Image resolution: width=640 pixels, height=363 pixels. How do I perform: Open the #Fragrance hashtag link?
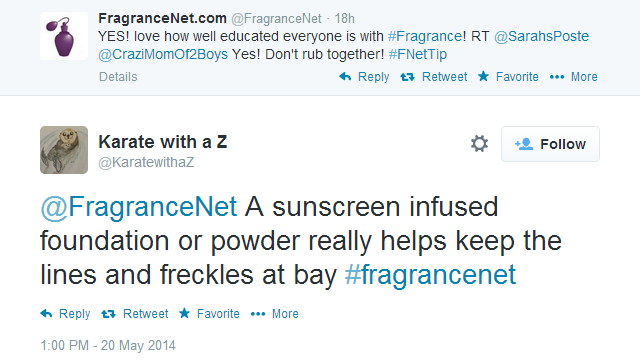[424, 36]
